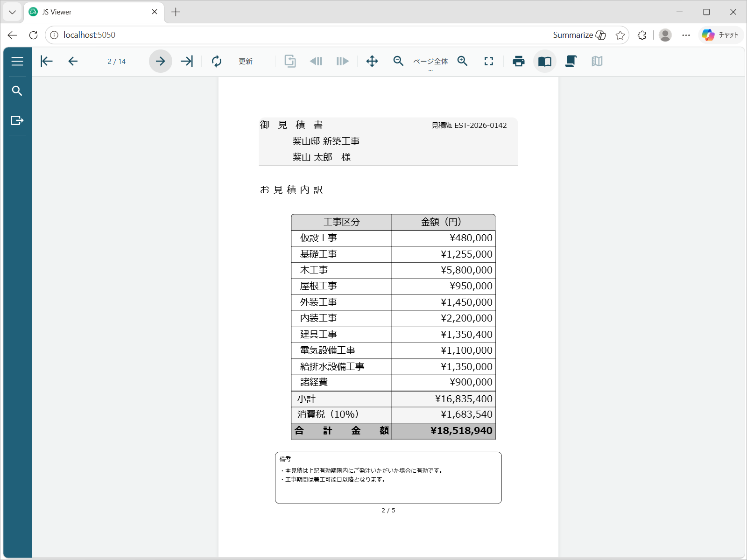Zoom in the report view
Screen dimensions: 747x560
tap(463, 61)
